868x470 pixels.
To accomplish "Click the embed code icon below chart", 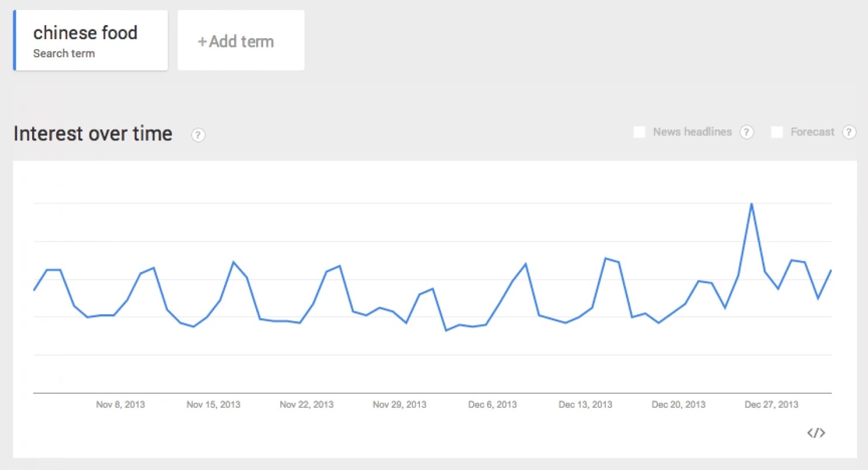I will coord(816,433).
